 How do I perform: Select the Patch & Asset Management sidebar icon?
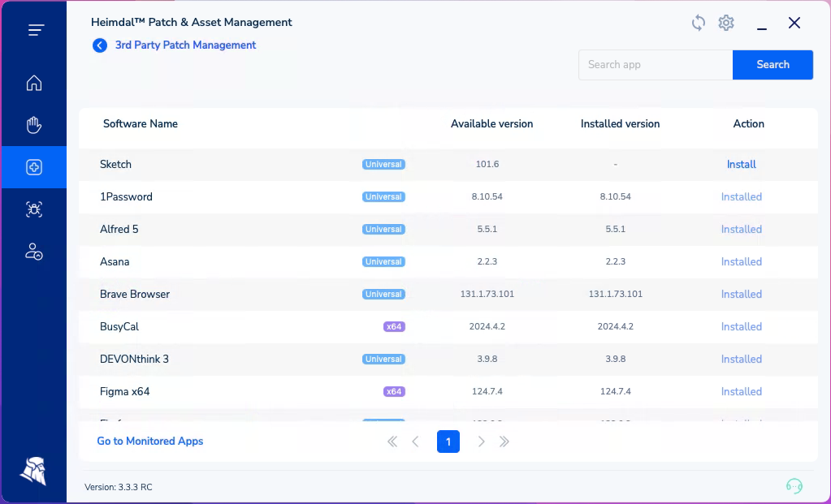pyautogui.click(x=34, y=167)
